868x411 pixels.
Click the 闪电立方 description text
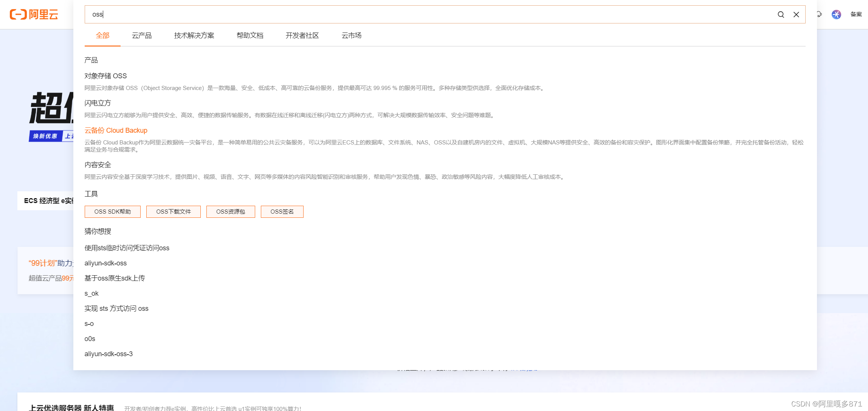[x=290, y=115]
